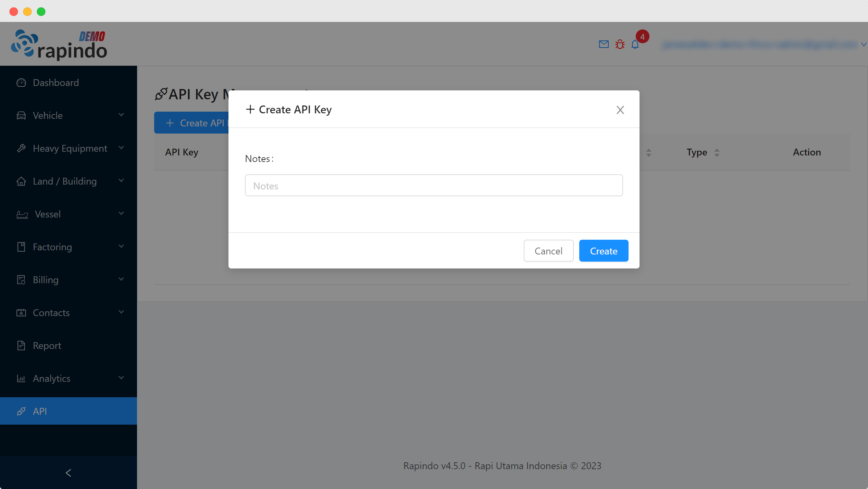Screen dimensions: 868x489
Task: Click the API key icon beside page title
Action: pyautogui.click(x=161, y=94)
